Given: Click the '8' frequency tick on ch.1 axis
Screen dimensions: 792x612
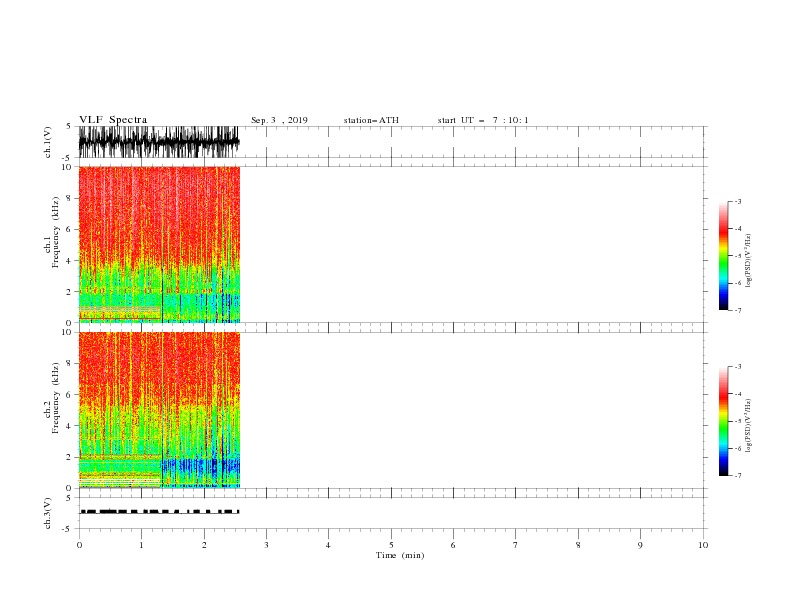Looking at the screenshot, I should [x=69, y=198].
